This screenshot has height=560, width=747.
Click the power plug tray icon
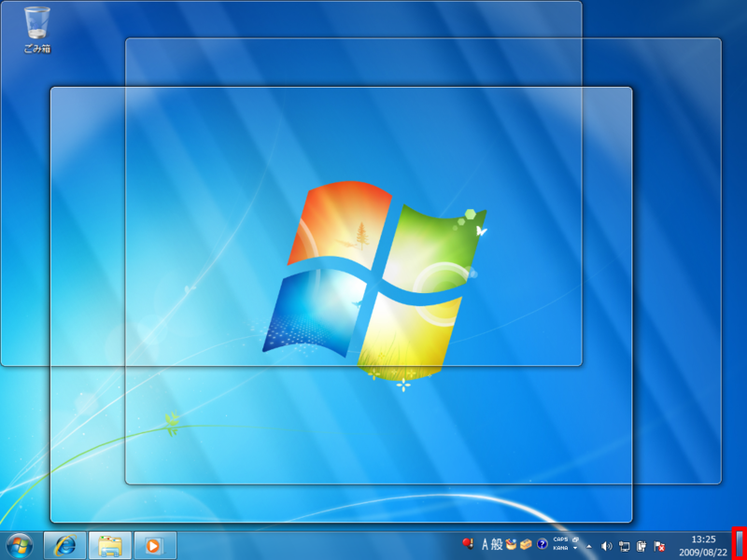click(641, 546)
